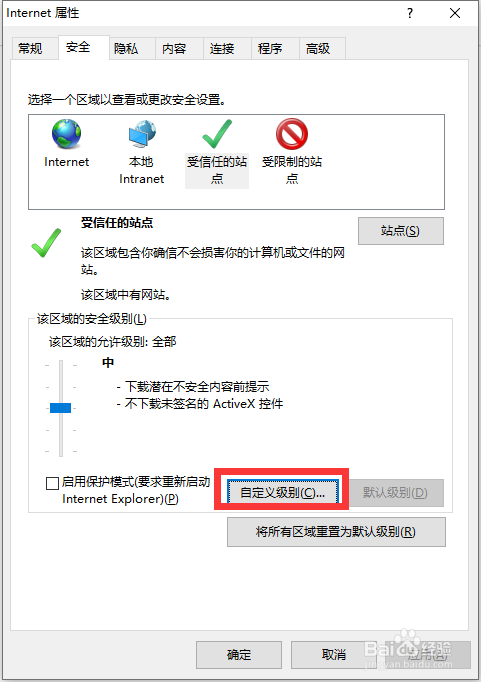Select the Internet zone globe icon
The image size is (481, 682).
pos(66,134)
